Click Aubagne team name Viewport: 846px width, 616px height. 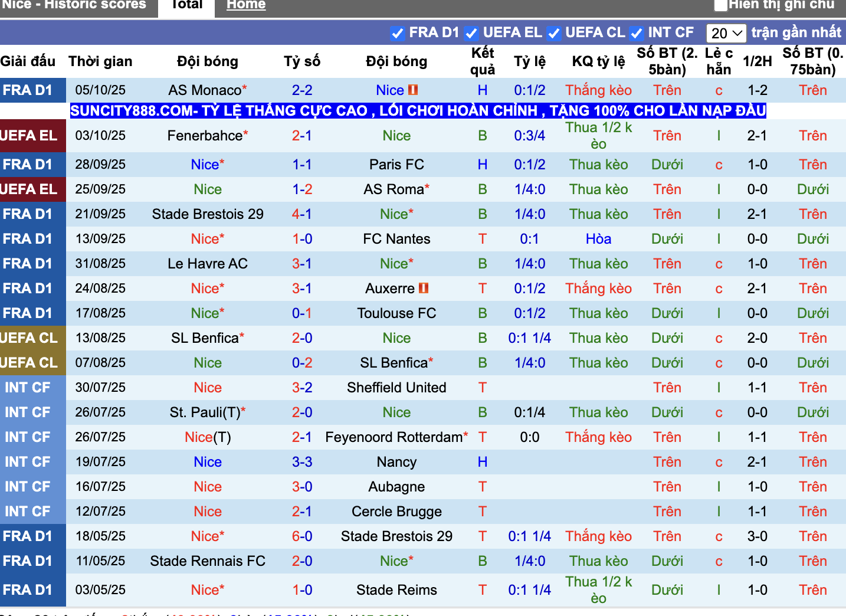(396, 487)
